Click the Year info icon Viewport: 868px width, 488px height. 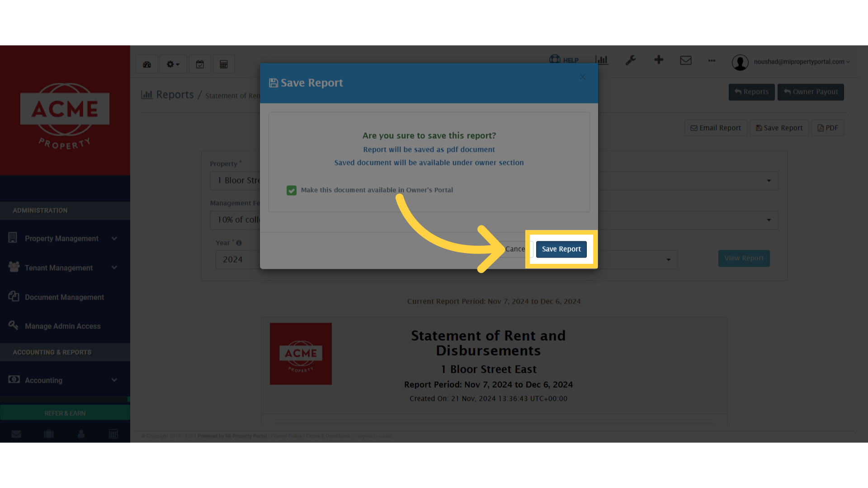[x=239, y=243]
